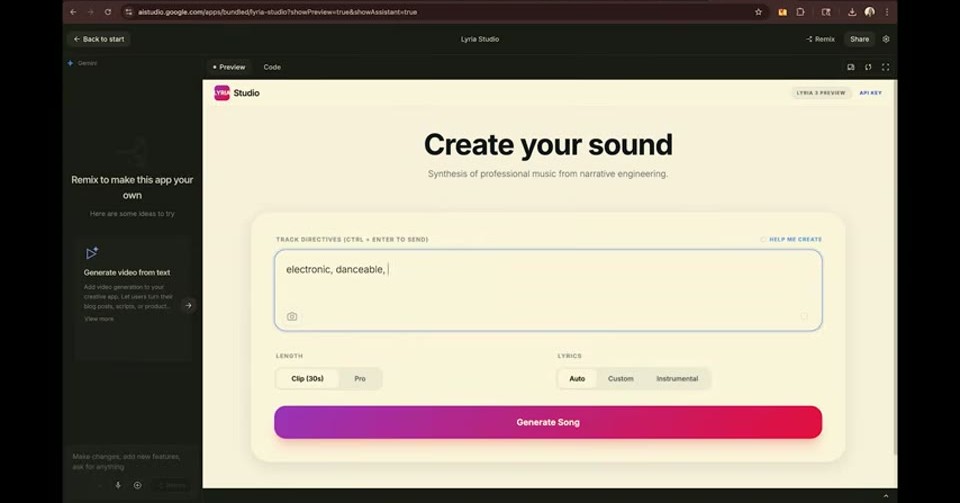Viewport: 960px width, 503px height.
Task: Click the add attachment plus icon
Action: tap(137, 485)
